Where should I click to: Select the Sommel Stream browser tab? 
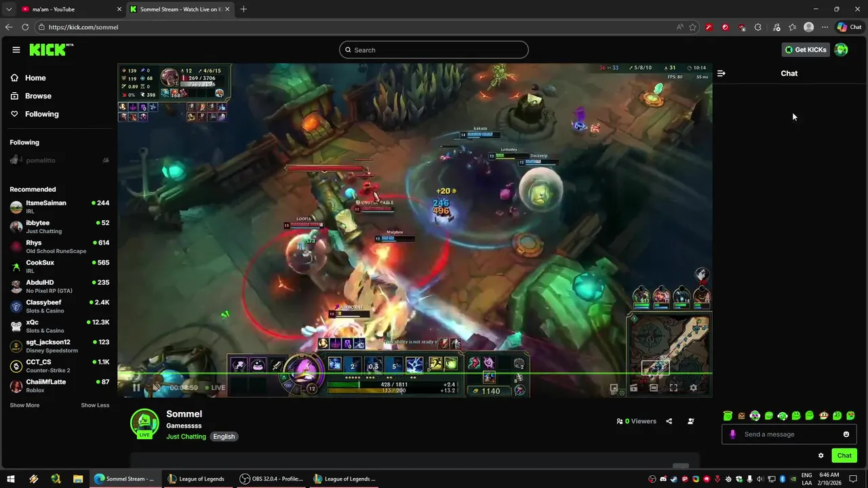point(180,9)
